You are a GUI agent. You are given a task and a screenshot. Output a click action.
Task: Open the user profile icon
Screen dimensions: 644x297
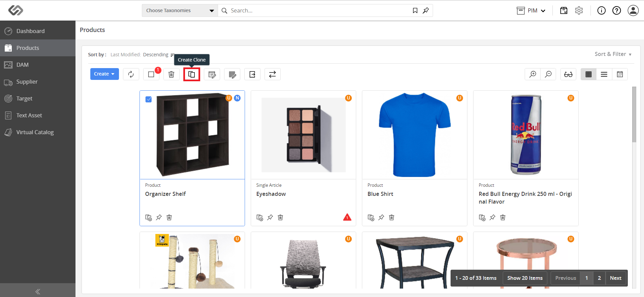633,10
